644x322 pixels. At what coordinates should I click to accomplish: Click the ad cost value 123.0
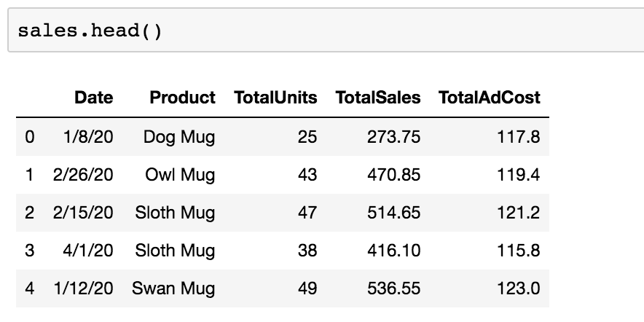click(518, 288)
